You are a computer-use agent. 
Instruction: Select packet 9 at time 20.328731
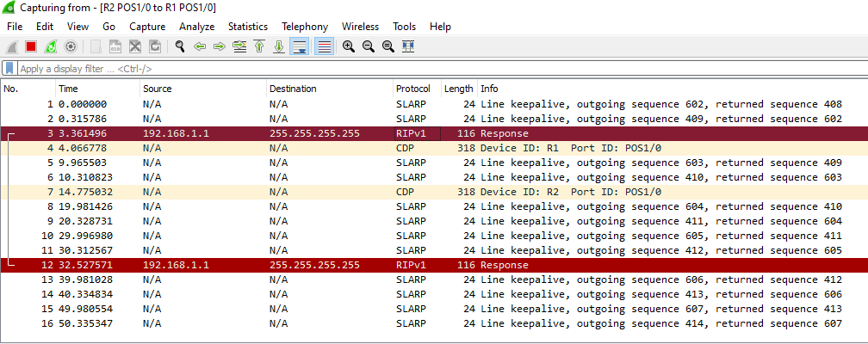pyautogui.click(x=434, y=221)
